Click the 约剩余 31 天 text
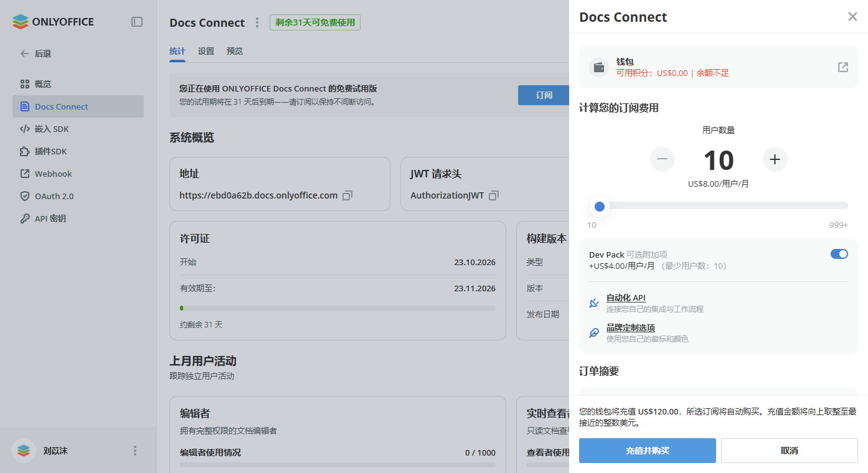868x473 pixels. pyautogui.click(x=201, y=325)
